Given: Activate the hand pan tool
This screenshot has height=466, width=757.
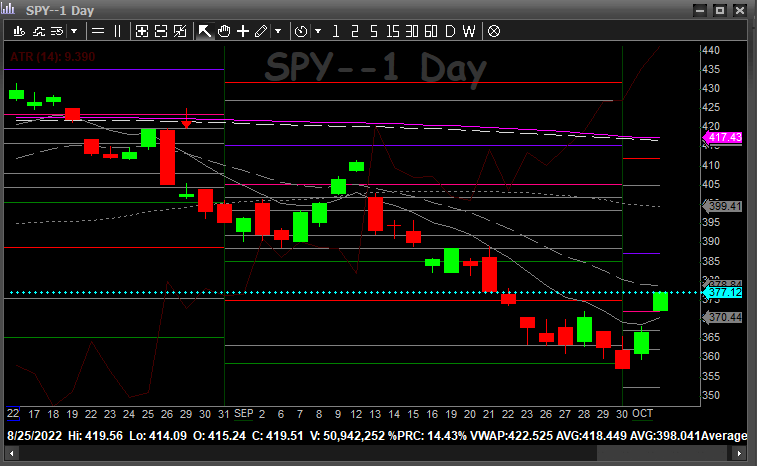Looking at the screenshot, I should (224, 31).
